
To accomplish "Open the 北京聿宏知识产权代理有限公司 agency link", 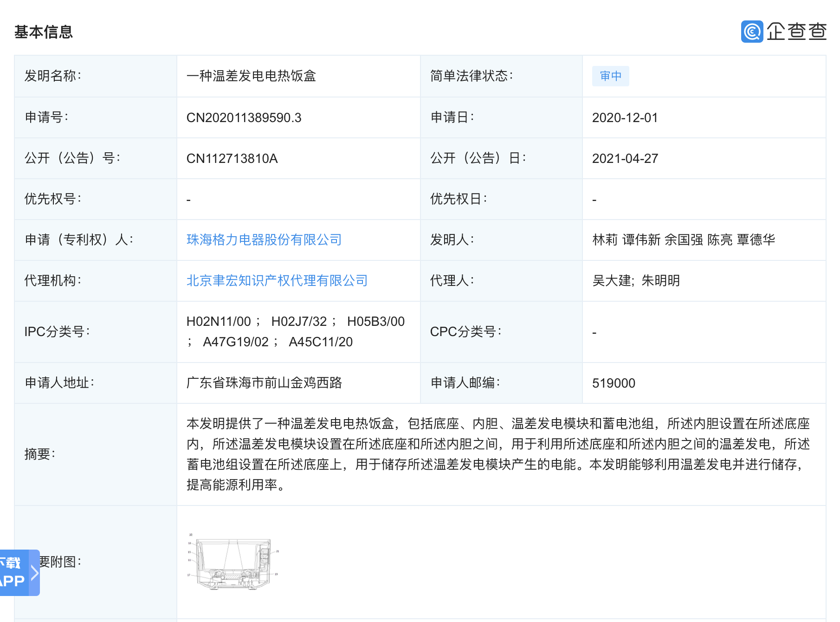I will [277, 280].
